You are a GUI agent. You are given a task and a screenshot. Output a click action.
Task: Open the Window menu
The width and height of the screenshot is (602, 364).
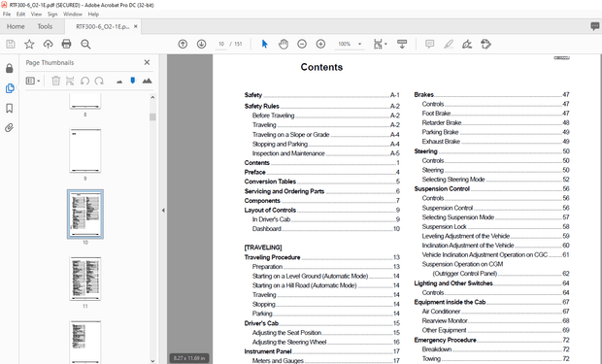(73, 15)
